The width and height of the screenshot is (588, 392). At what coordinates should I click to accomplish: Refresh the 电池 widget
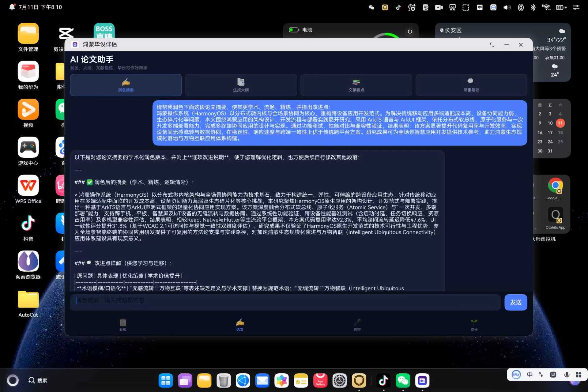410,32
